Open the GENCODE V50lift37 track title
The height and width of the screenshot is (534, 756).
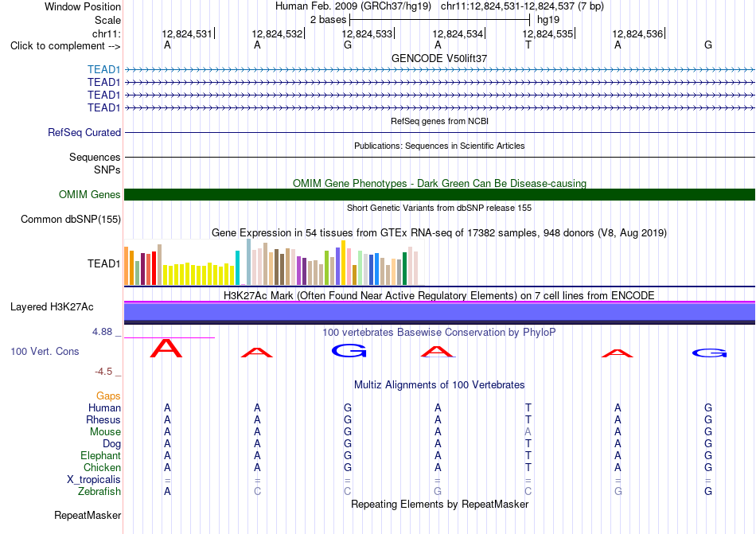[439, 58]
